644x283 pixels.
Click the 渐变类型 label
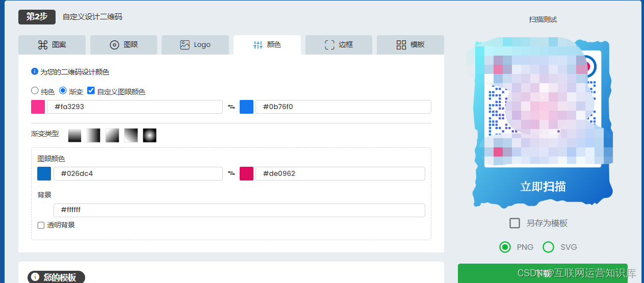click(45, 134)
